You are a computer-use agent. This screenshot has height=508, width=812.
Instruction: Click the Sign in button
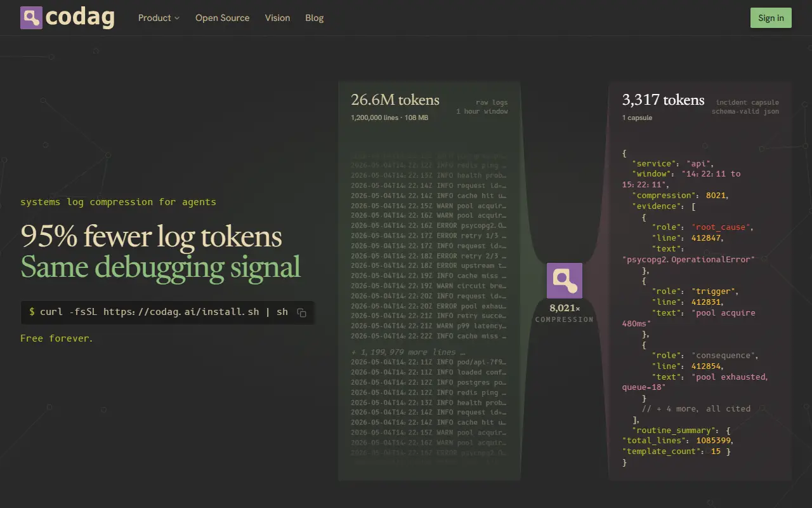point(771,18)
